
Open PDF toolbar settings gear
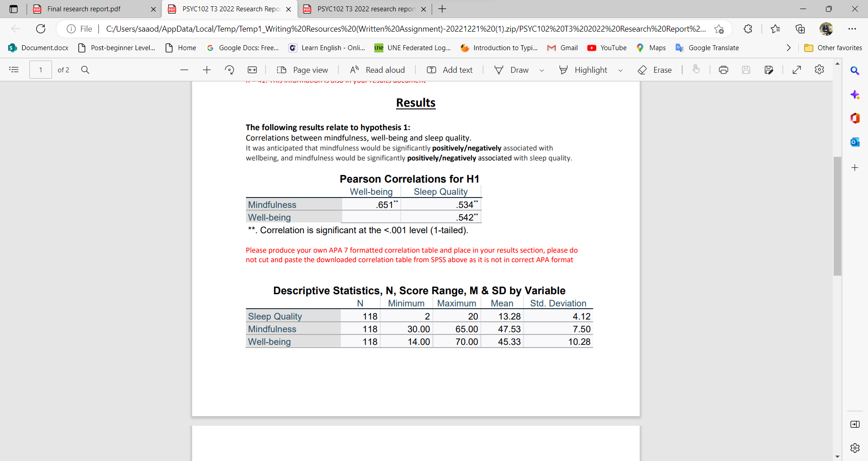[819, 70]
